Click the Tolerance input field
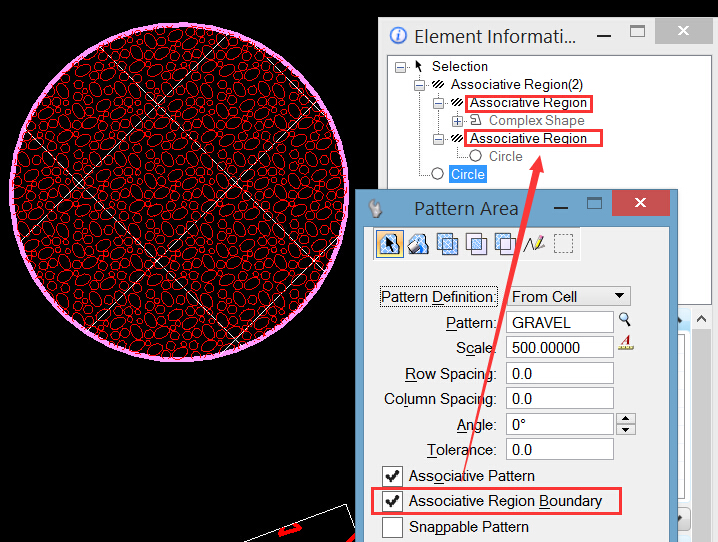Viewport: 718px width, 542px height. [560, 450]
